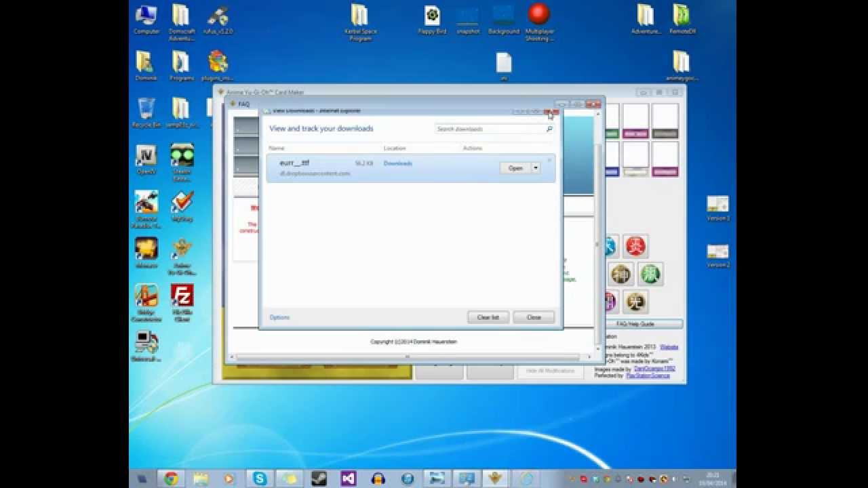This screenshot has height=488, width=868.
Task: Open the Version 1 desktop file
Action: pos(718,209)
